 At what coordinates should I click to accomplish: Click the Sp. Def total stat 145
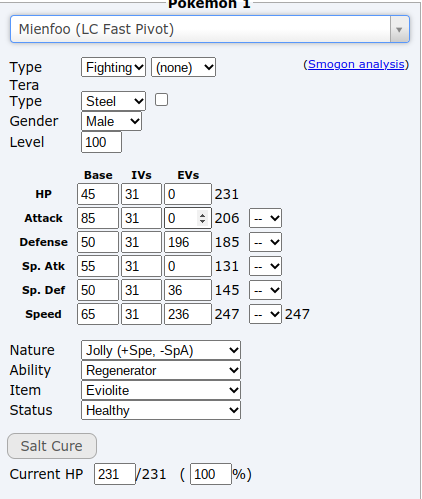pos(227,290)
